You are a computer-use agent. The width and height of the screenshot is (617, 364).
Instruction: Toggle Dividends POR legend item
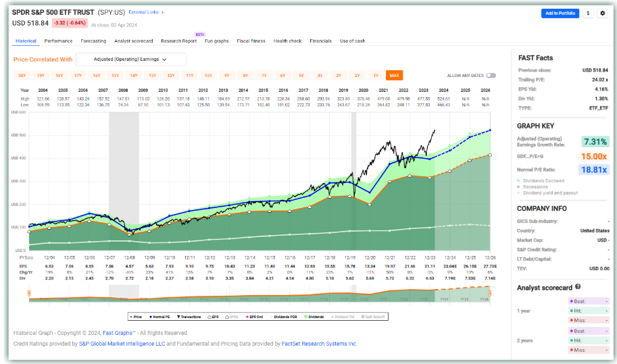click(x=283, y=317)
